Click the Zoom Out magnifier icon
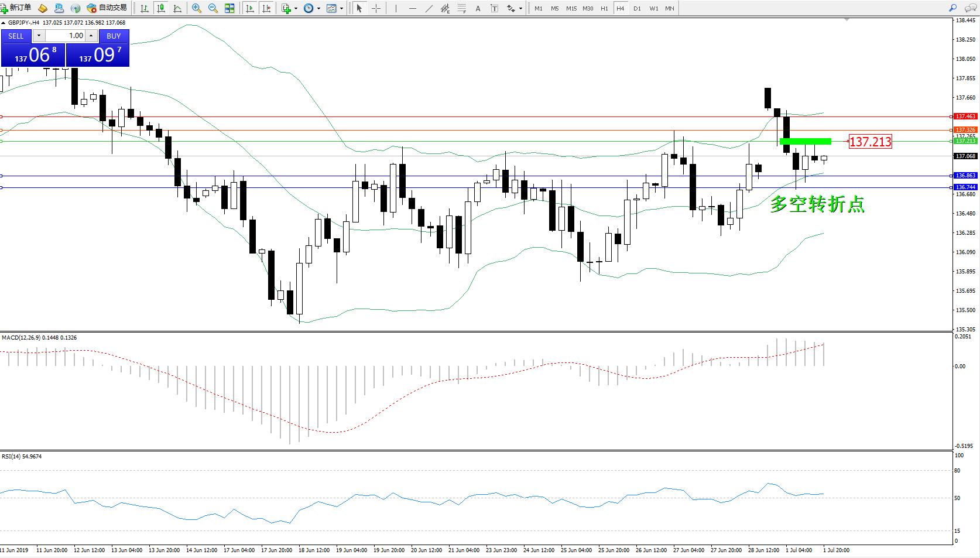 click(x=213, y=8)
